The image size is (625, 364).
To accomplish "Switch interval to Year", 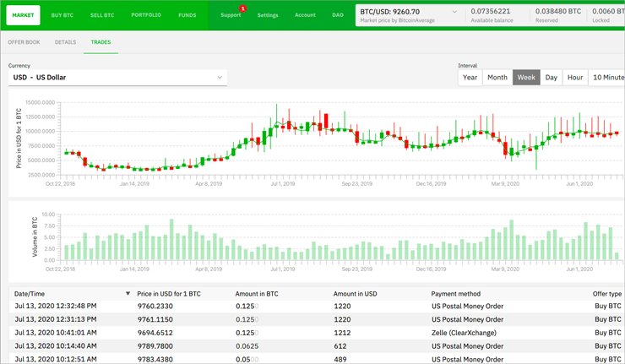I will 470,78.
